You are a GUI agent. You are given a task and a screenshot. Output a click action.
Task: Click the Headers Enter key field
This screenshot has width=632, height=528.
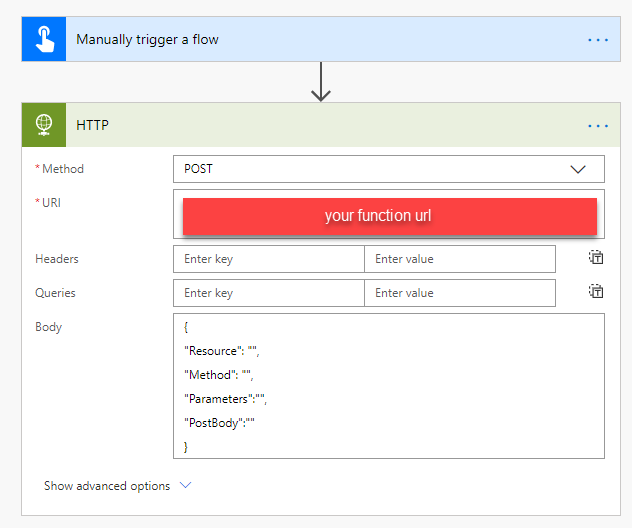coord(268,259)
